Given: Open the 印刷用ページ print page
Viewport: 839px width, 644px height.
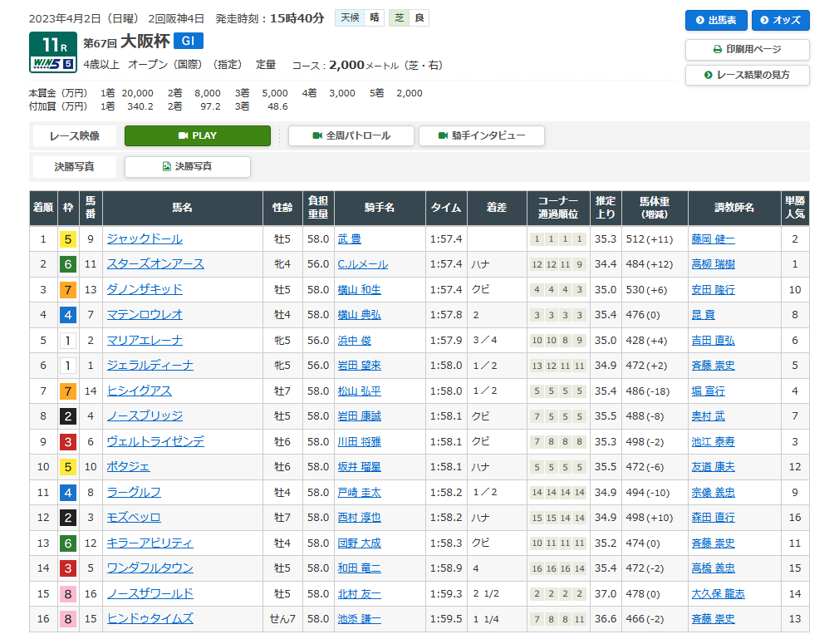Looking at the screenshot, I should (747, 49).
